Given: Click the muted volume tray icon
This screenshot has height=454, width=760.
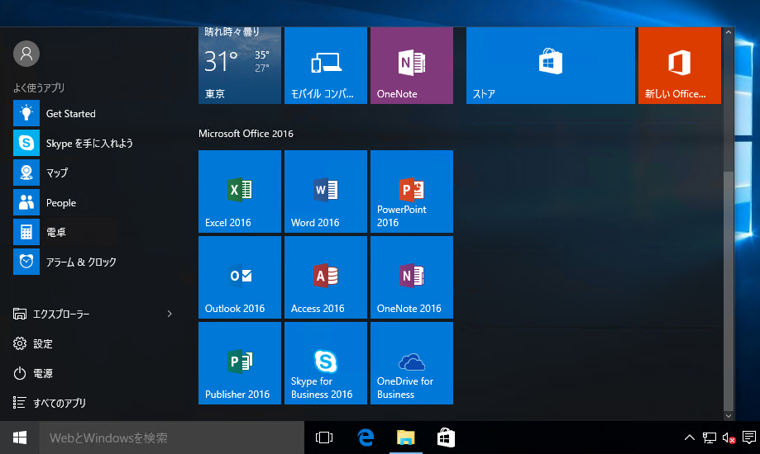Looking at the screenshot, I should tap(729, 438).
